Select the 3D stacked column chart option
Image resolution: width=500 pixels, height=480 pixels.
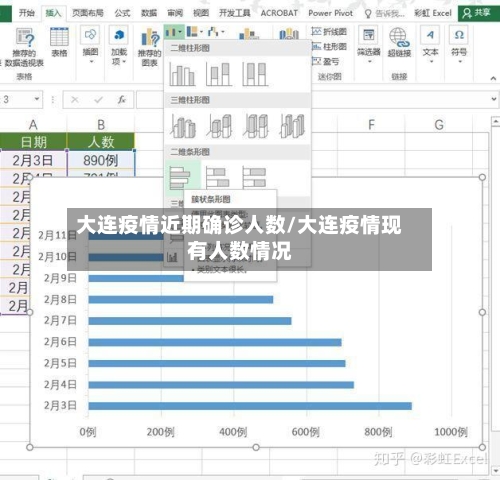click(219, 126)
